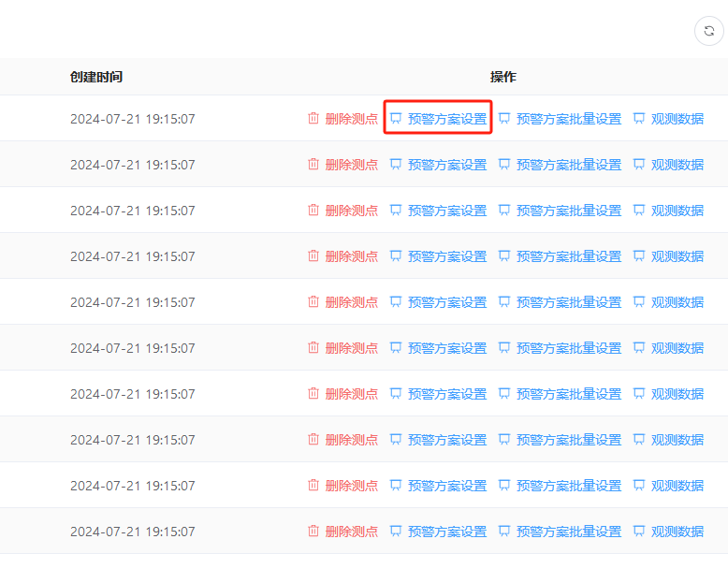
Task: Select 删除测点 in the second row
Action: click(351, 165)
